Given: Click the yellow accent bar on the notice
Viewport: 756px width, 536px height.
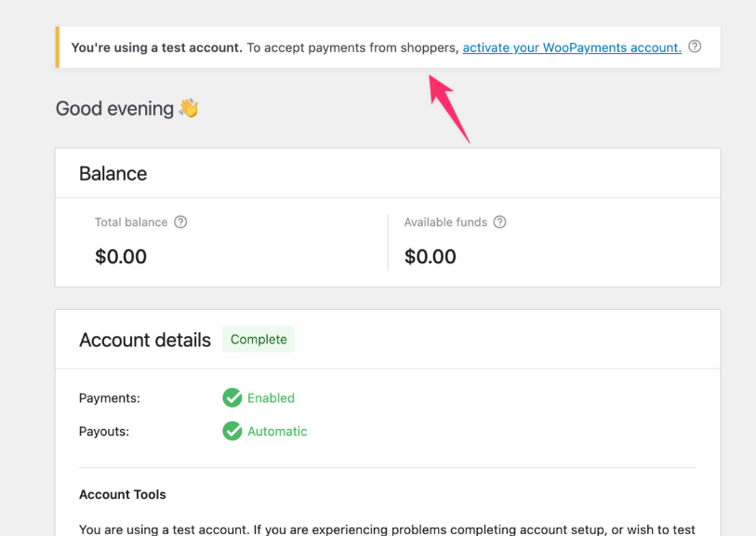Looking at the screenshot, I should click(x=58, y=47).
